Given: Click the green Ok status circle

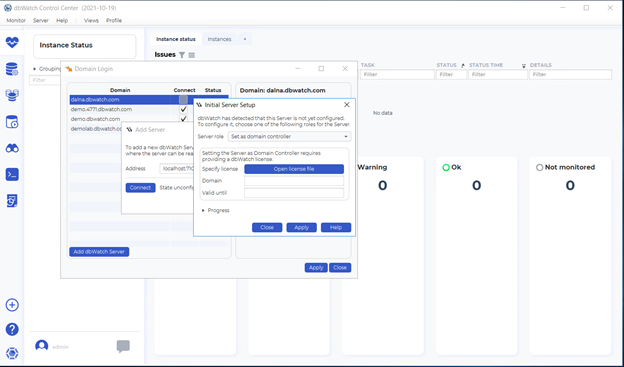Looking at the screenshot, I should 446,168.
